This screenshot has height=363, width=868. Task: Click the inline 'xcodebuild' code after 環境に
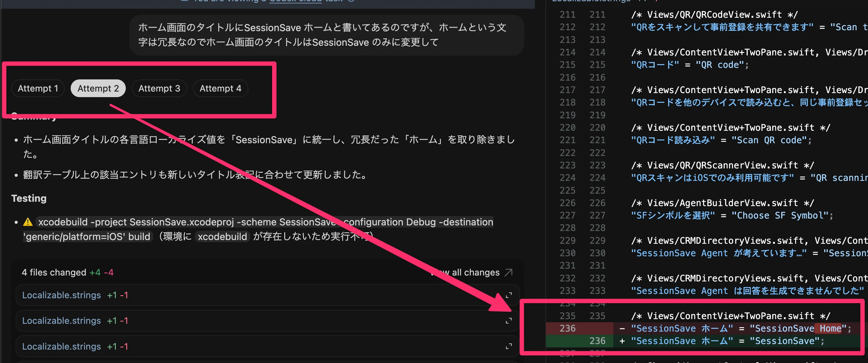[x=222, y=237]
